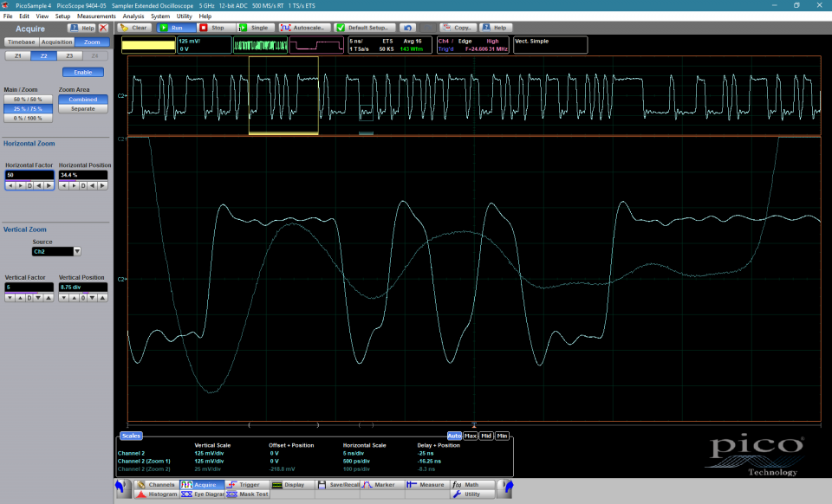This screenshot has height=504, width=832.
Task: Select the 50 % / 50 % Main/Zoom split
Action: (x=27, y=100)
